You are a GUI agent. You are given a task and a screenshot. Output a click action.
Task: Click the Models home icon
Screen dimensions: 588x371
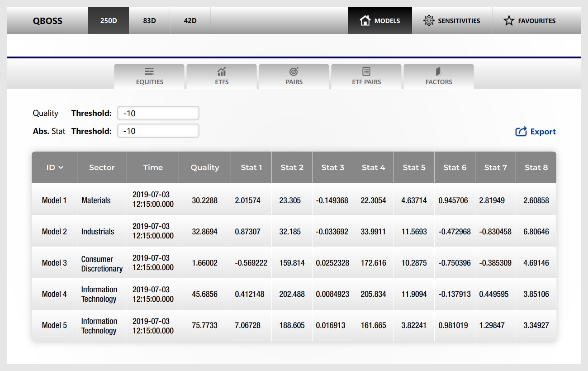(x=365, y=20)
